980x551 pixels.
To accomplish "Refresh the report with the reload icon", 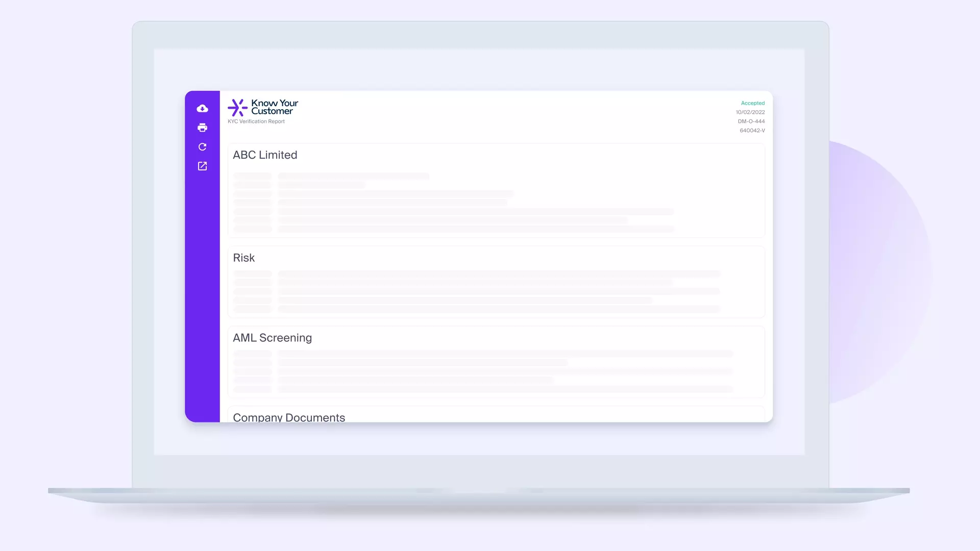I will tap(202, 147).
